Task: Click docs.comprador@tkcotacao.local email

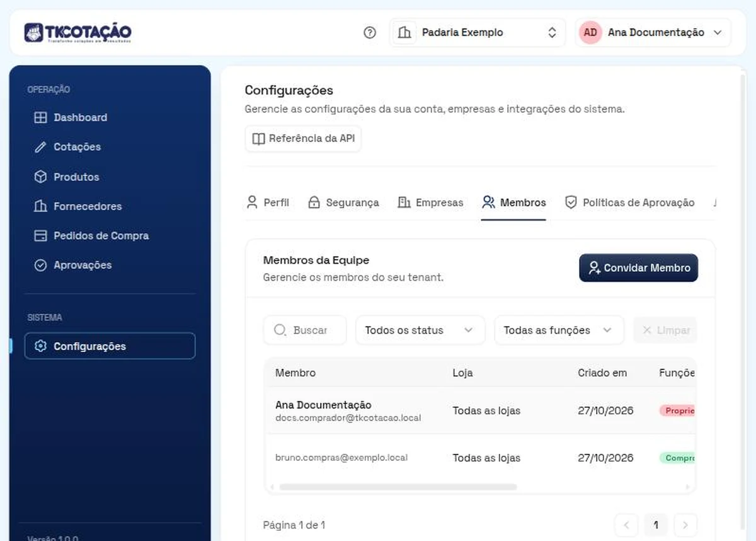Action: [x=348, y=418]
